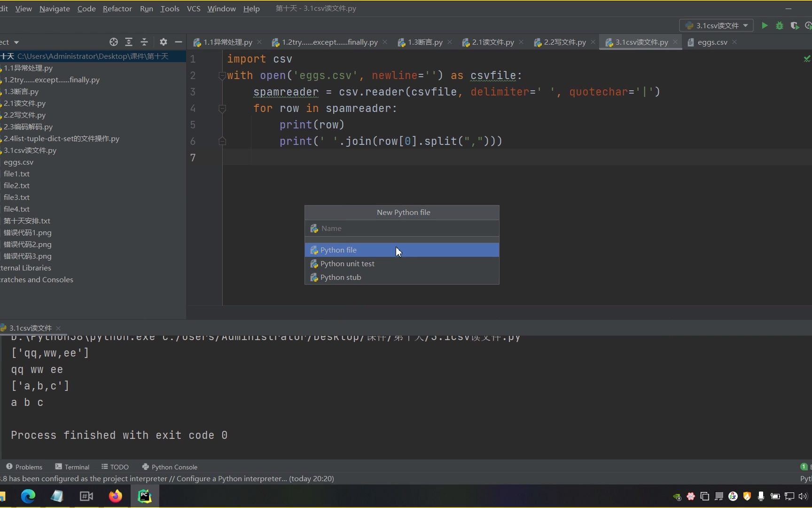Image resolution: width=812 pixels, height=508 pixels.
Task: Open project panel settings gear
Action: tap(163, 42)
